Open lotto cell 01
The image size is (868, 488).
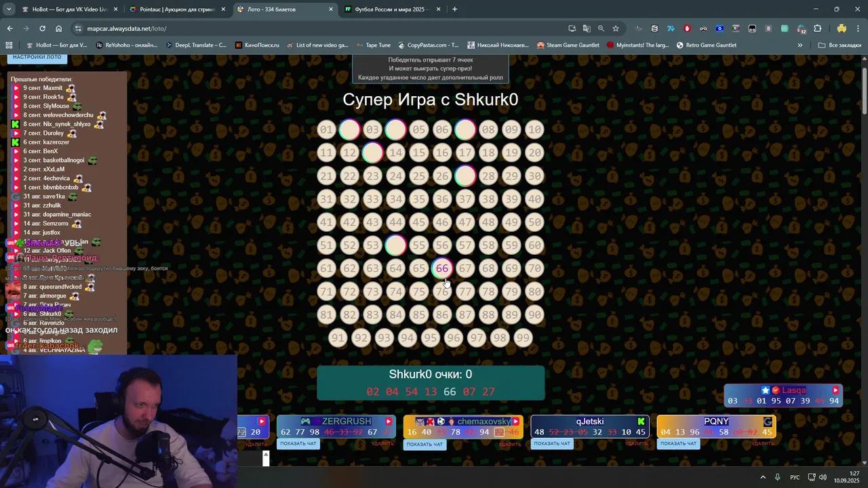[x=327, y=129]
